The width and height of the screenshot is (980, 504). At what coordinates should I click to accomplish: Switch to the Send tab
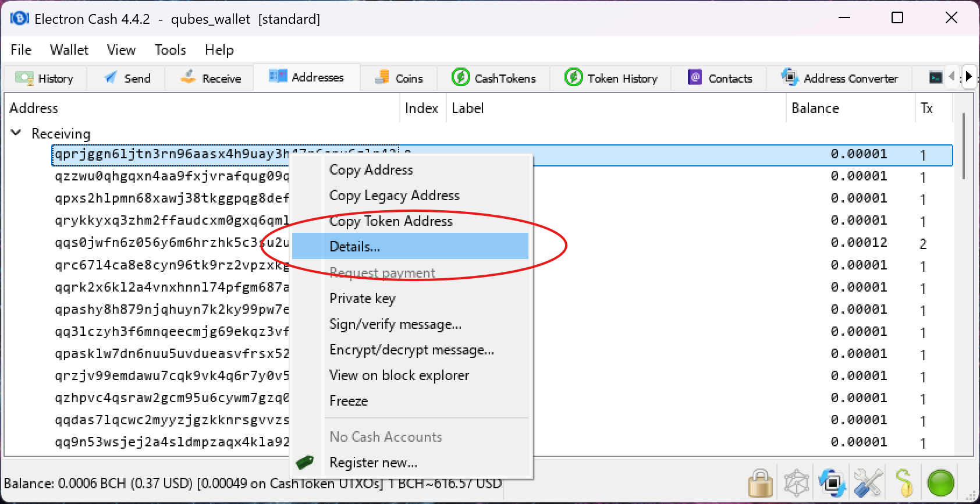[126, 78]
